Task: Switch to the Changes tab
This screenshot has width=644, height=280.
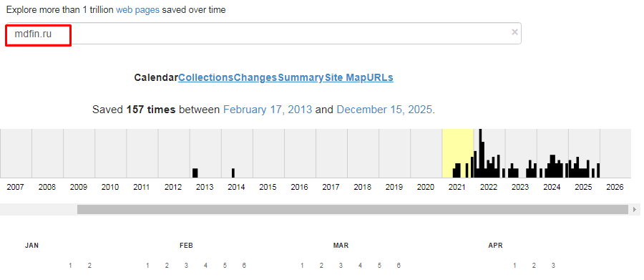Action: click(x=255, y=78)
